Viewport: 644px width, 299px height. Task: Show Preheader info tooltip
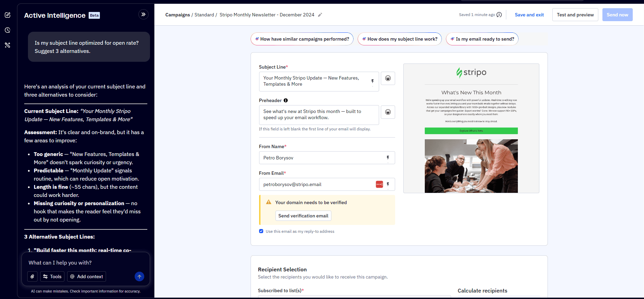286,100
